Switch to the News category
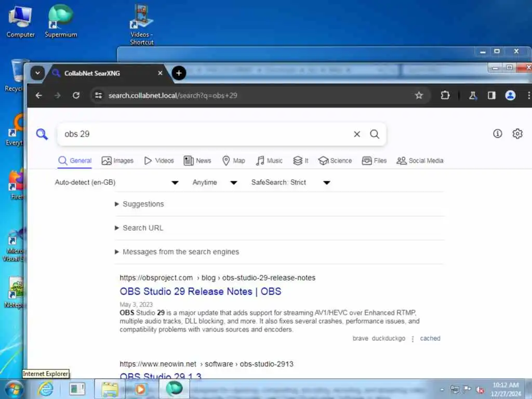 197,161
